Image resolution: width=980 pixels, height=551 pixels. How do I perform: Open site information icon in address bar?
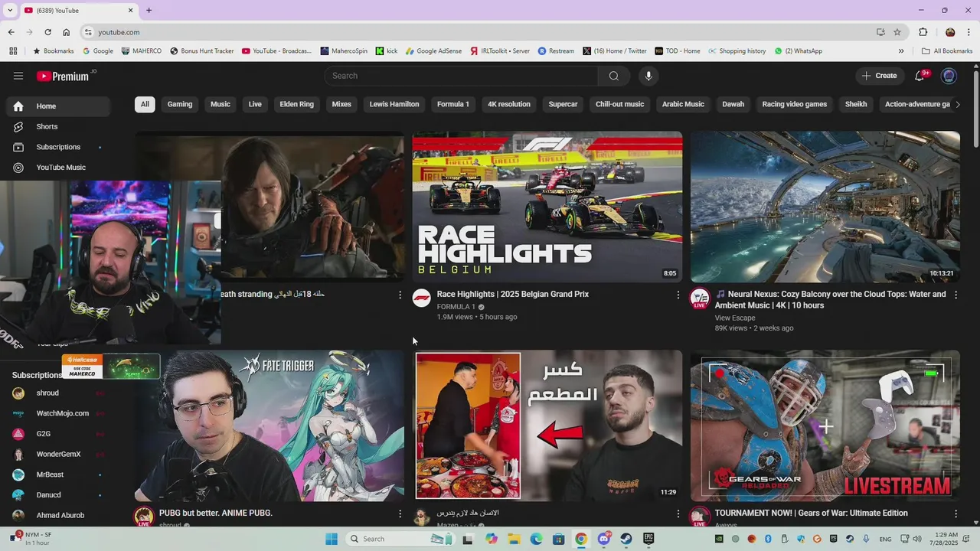pyautogui.click(x=88, y=32)
